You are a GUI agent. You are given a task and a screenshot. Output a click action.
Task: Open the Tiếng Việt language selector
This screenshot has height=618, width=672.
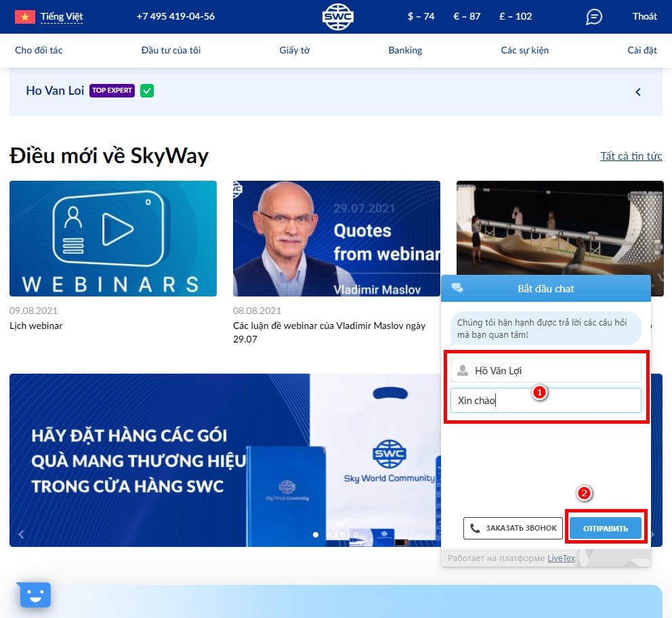tap(61, 17)
